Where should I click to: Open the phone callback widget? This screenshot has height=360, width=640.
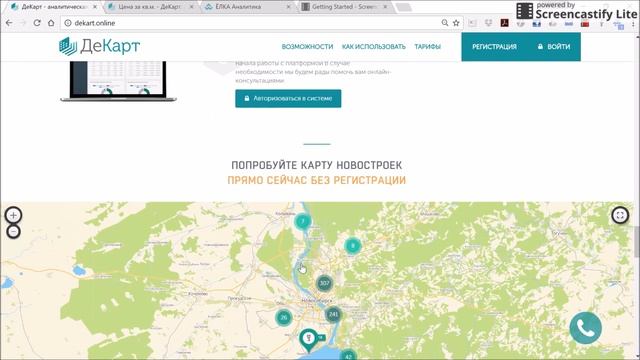(585, 328)
